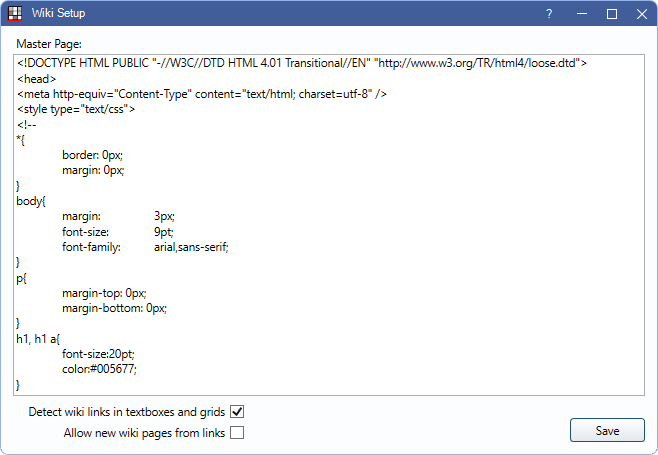Maximize the Wiki Setup window
Image resolution: width=658 pixels, height=455 pixels.
tap(612, 14)
